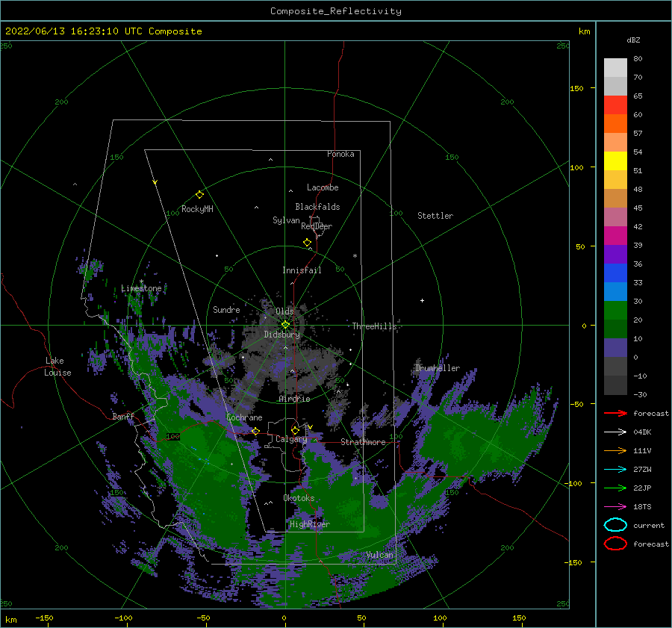The height and width of the screenshot is (628, 672).
Task: Click the red forecast ellipse icon
Action: tap(615, 544)
